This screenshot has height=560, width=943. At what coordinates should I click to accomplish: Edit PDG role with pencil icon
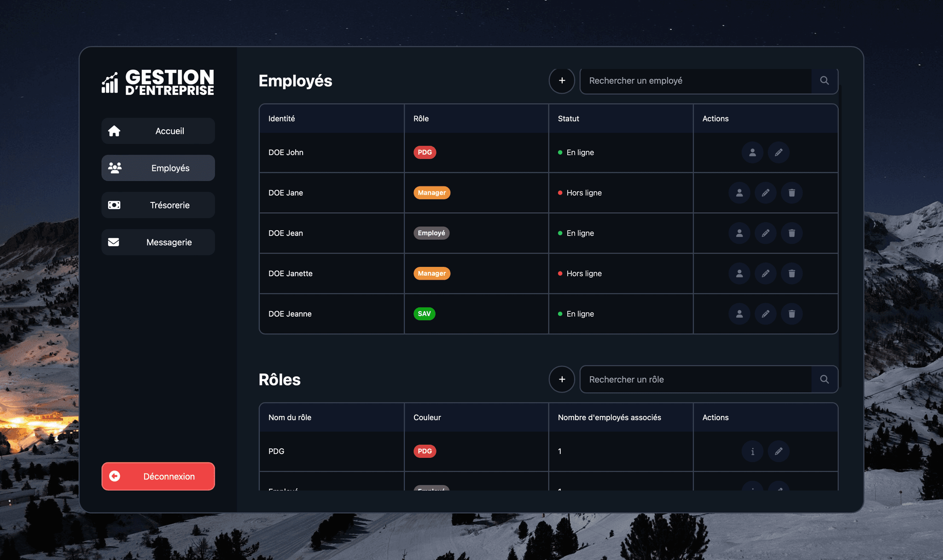click(778, 451)
